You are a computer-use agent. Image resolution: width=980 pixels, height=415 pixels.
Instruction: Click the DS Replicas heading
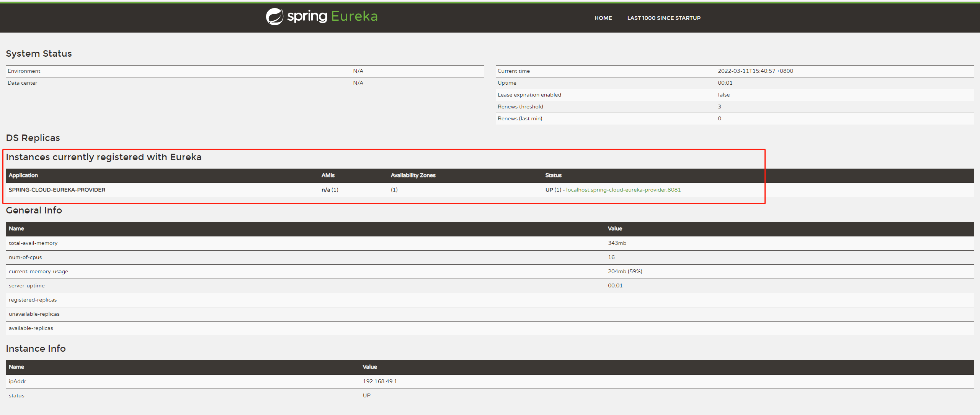coord(33,138)
